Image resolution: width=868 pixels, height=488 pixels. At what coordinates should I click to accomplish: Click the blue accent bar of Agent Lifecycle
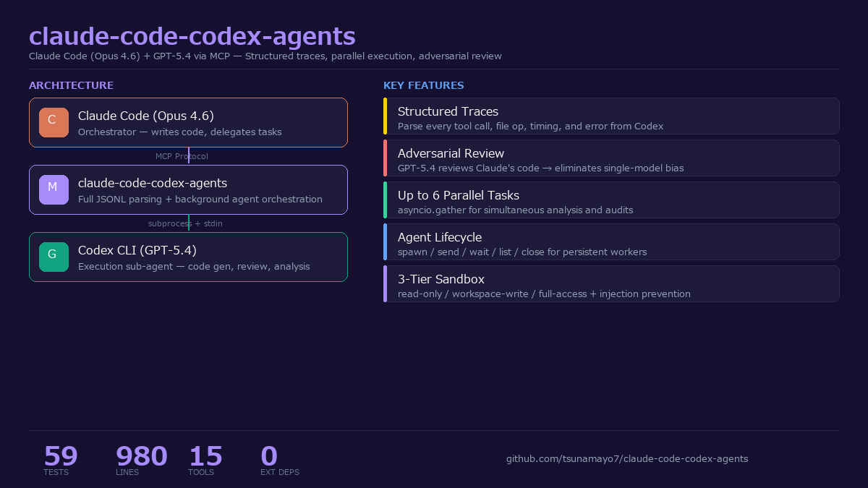tap(385, 241)
